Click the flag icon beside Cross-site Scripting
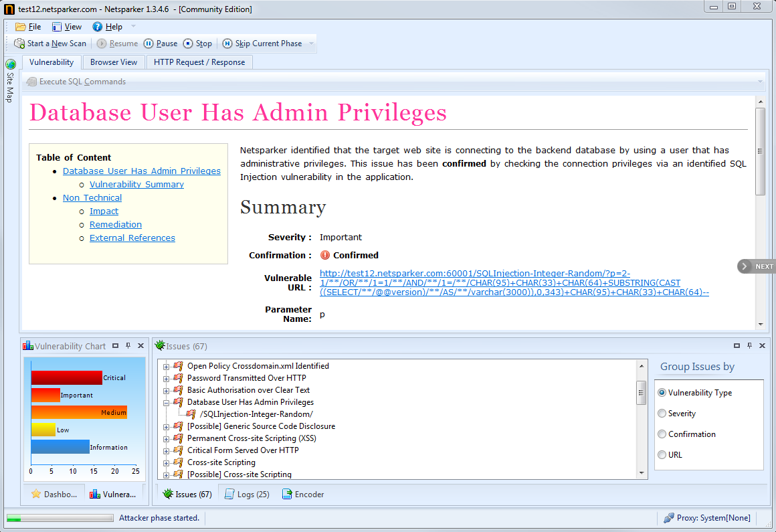776x532 pixels. [178, 462]
